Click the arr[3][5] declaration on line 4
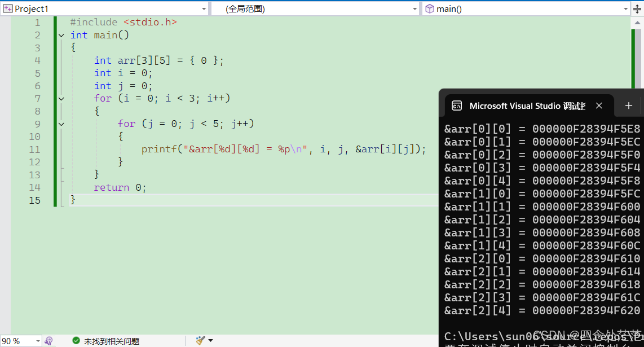 pos(159,61)
